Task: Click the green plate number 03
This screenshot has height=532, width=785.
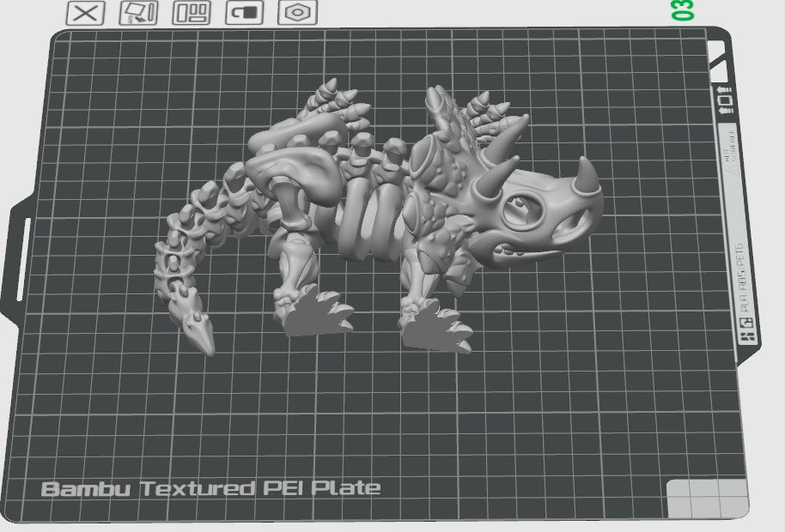Action: tap(684, 10)
